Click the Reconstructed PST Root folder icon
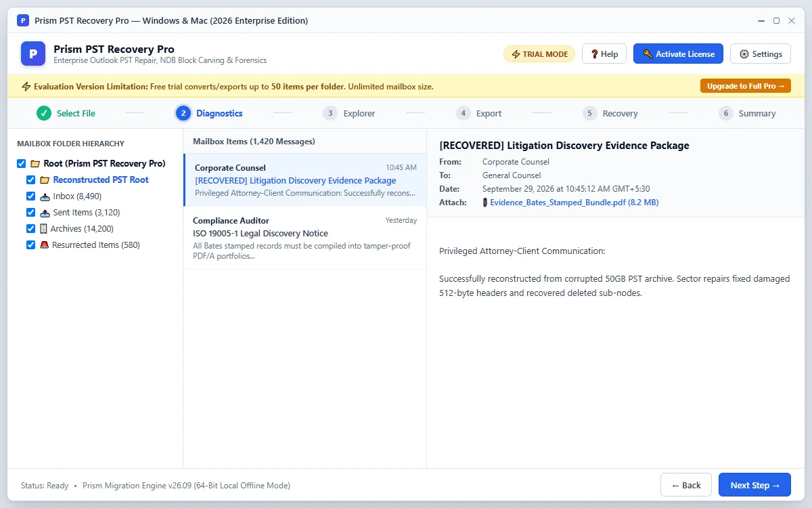The height and width of the screenshot is (508, 812). (45, 180)
